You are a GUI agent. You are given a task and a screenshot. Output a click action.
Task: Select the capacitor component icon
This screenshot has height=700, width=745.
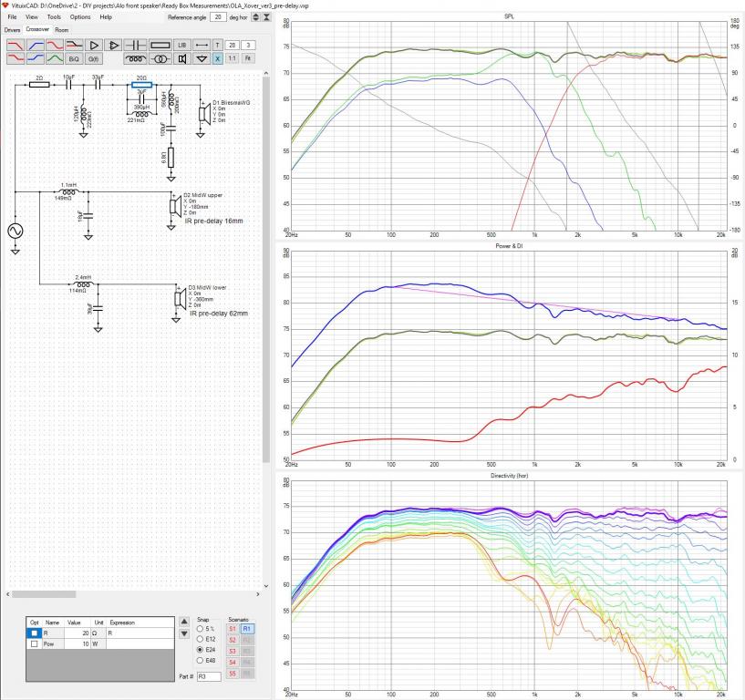pyautogui.click(x=135, y=45)
